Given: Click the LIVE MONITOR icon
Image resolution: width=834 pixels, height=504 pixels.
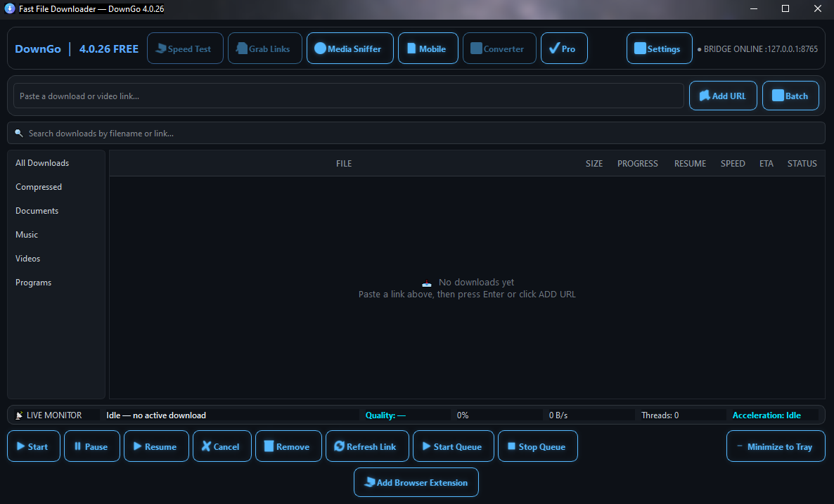Looking at the screenshot, I should 19,415.
